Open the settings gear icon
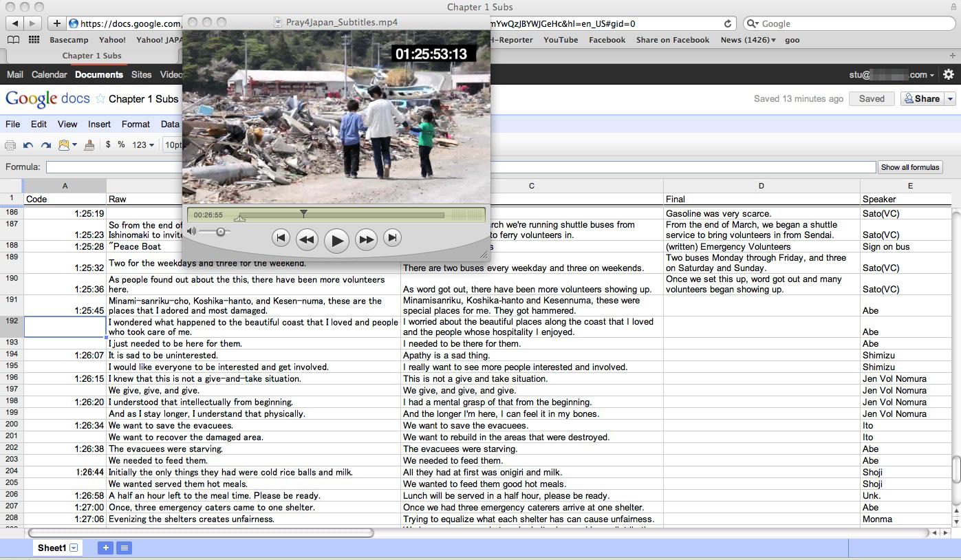Screen dimensions: 961x560 (x=949, y=74)
